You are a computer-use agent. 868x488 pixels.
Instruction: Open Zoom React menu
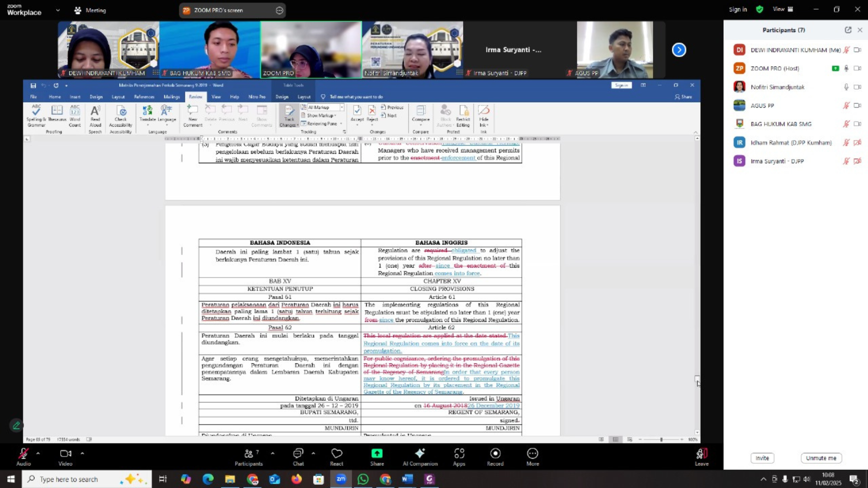point(337,457)
